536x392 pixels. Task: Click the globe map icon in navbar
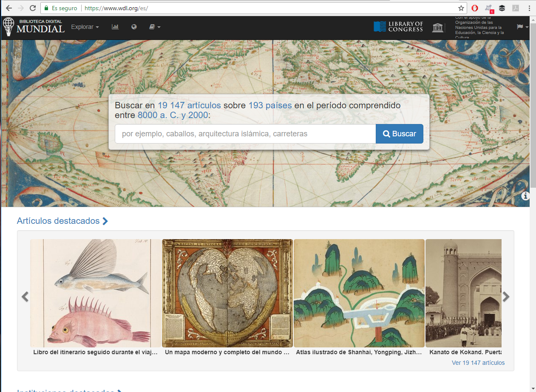134,27
